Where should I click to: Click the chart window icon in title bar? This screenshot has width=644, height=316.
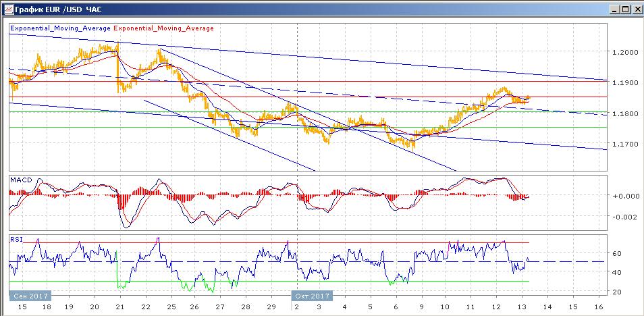coord(8,9)
